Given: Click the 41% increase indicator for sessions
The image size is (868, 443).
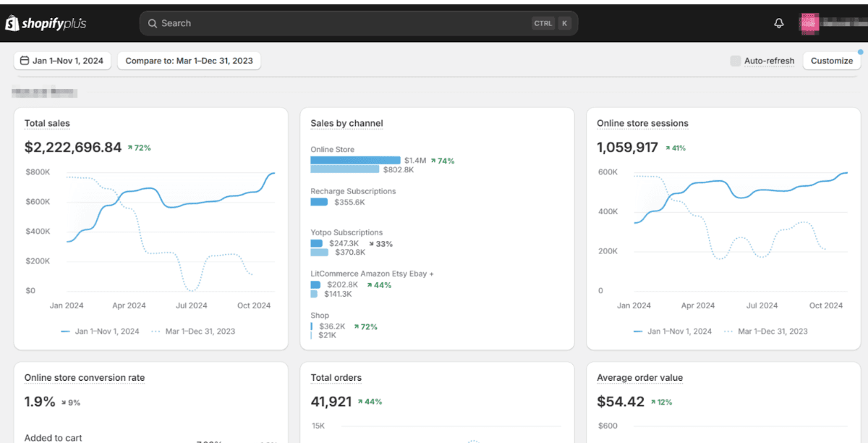Looking at the screenshot, I should [674, 148].
